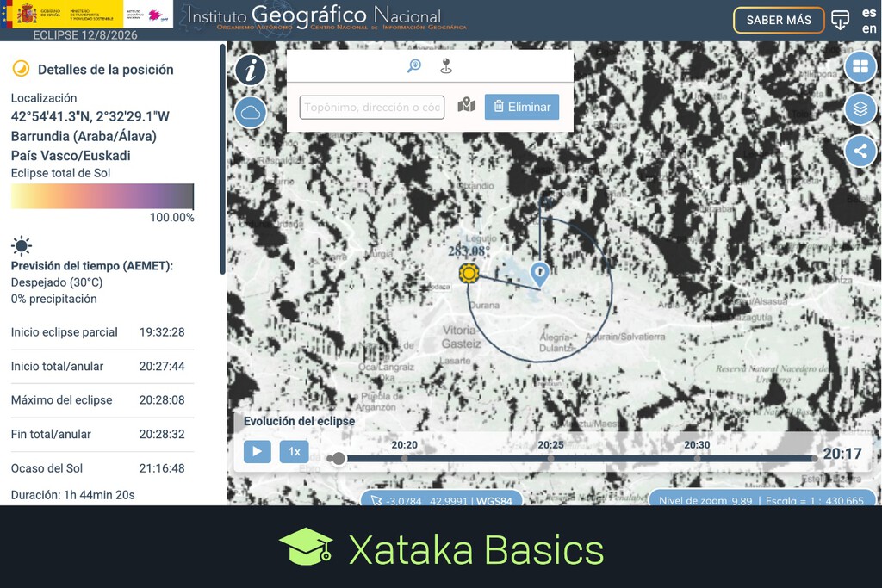The image size is (882, 588).
Task: Focus the Topónimo search input field
Action: pos(372,107)
